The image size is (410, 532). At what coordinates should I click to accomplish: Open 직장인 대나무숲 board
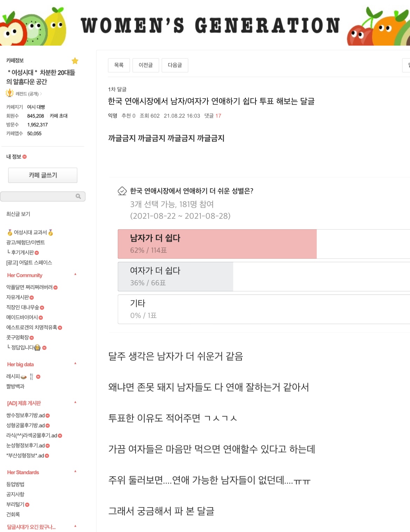click(23, 307)
